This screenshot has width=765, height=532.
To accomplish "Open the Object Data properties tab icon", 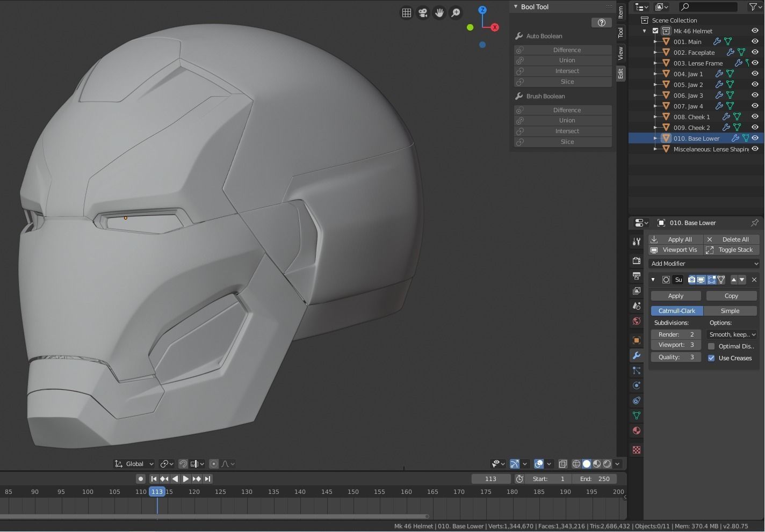I will pyautogui.click(x=637, y=416).
